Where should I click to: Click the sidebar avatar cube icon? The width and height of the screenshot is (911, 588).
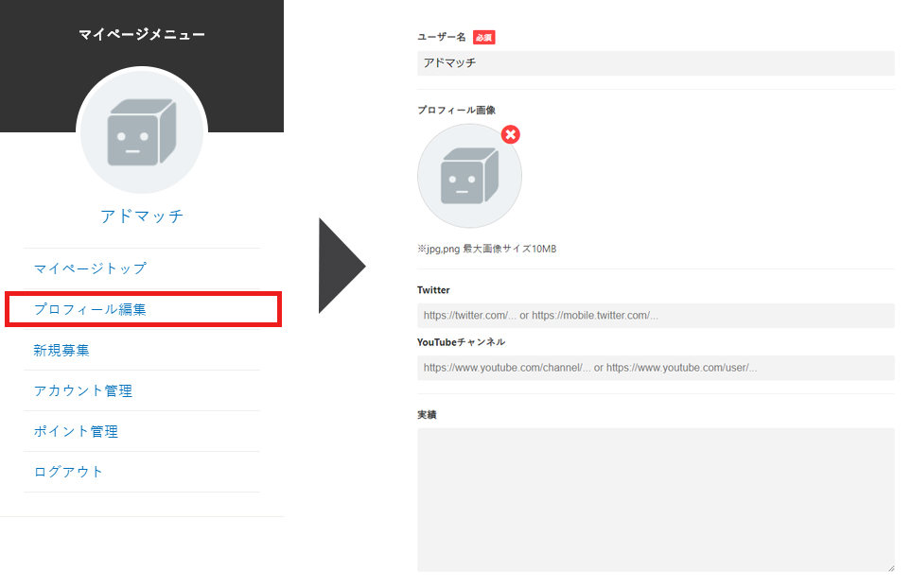(x=142, y=131)
